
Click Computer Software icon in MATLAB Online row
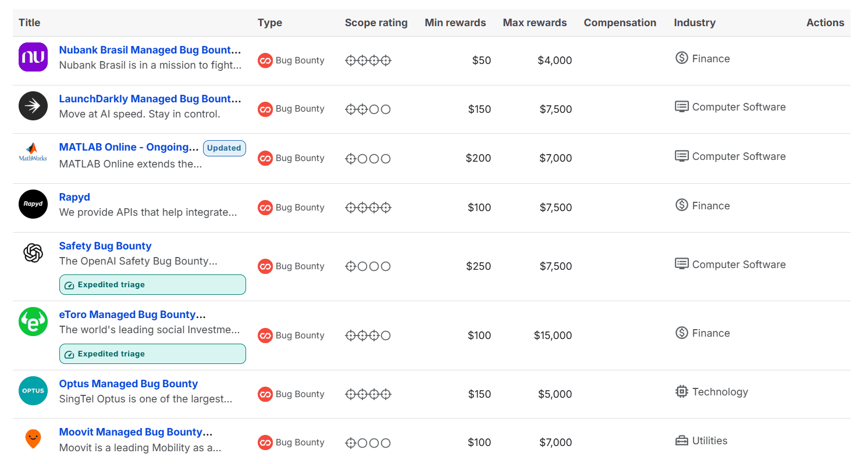682,156
